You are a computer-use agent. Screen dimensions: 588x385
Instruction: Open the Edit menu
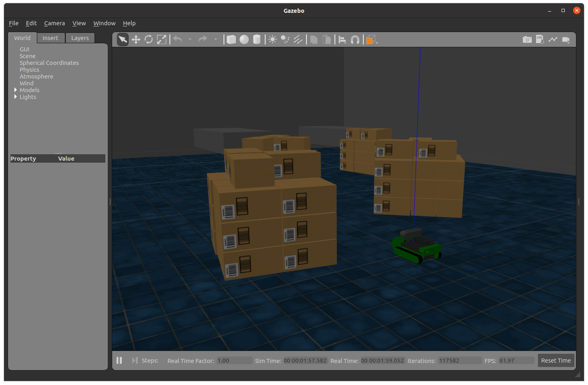[31, 23]
